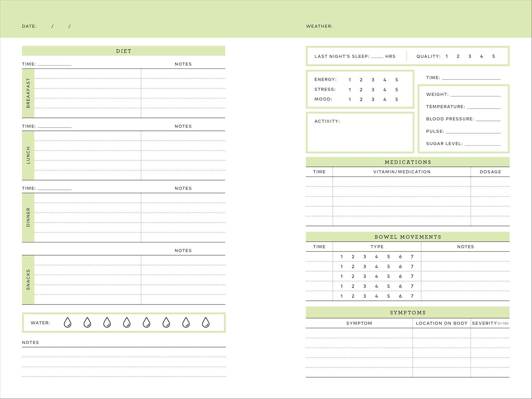This screenshot has height=399, width=532.
Task: Click the Breakfast time field
Action: click(x=55, y=65)
